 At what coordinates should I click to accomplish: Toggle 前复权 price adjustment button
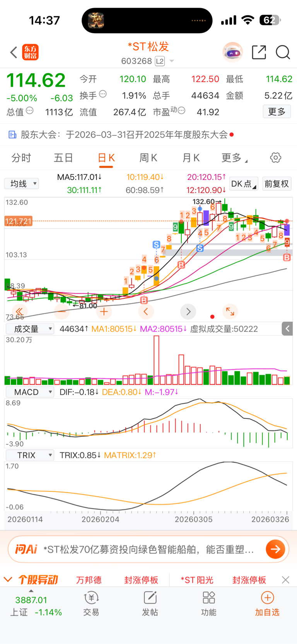click(277, 184)
